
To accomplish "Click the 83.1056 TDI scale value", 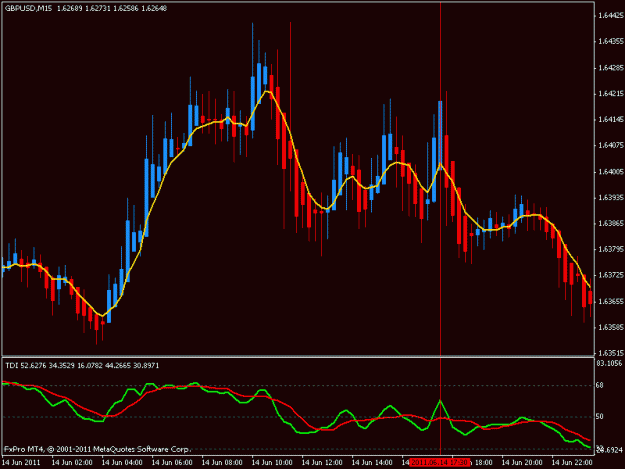I will 609,363.
